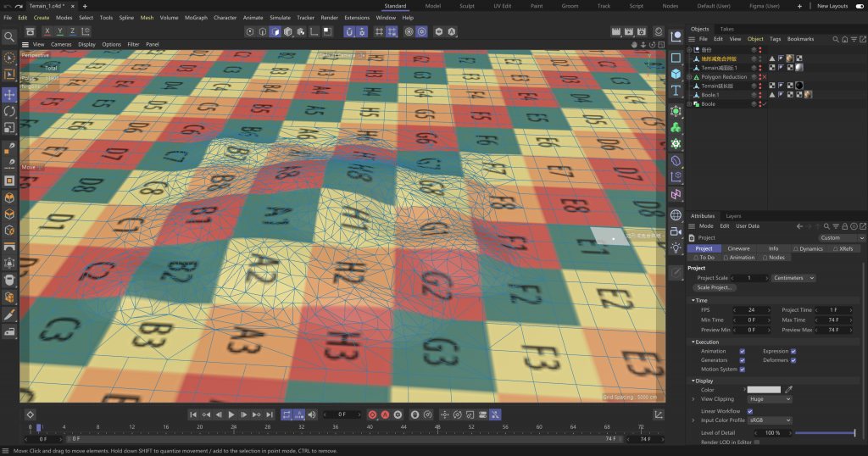868x456 pixels.
Task: Select the Rotate tool in left toolbar
Action: click(9, 111)
